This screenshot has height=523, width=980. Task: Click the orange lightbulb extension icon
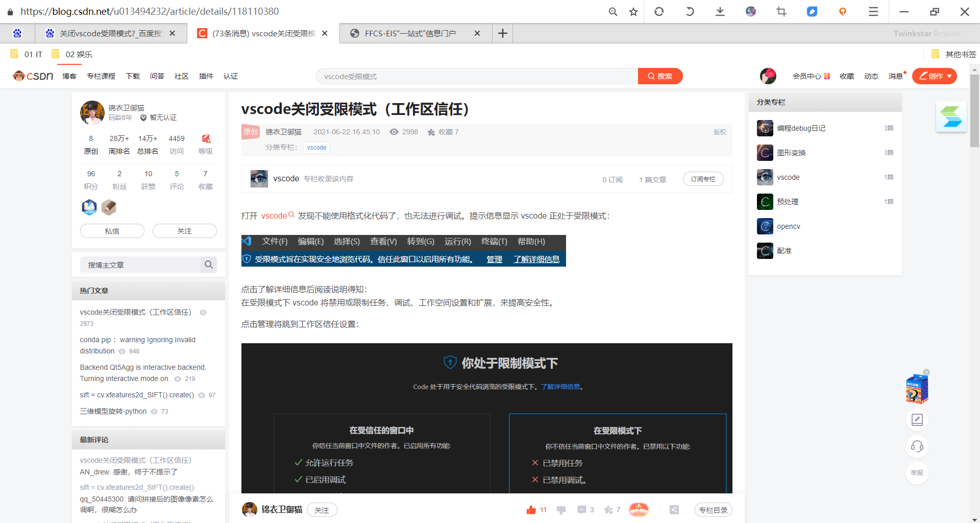843,11
